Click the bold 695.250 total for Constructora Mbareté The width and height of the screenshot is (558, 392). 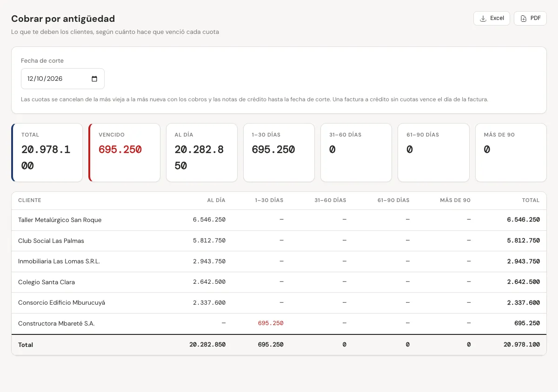click(x=527, y=323)
